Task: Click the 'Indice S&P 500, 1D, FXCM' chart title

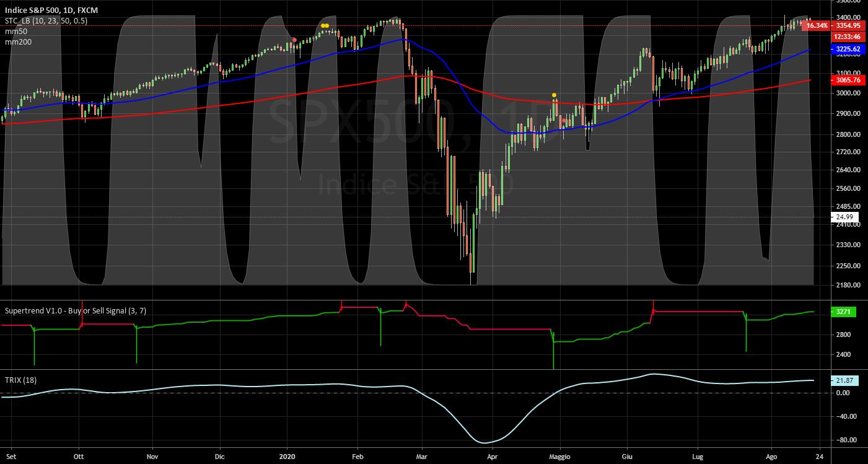Action: click(51, 11)
